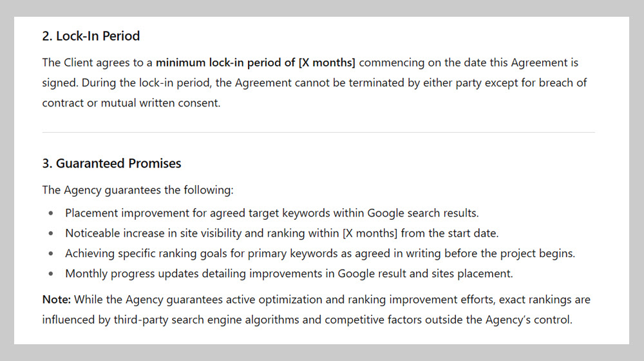
Task: Click the words "Agency's control" ending the note
Action: click(x=529, y=320)
